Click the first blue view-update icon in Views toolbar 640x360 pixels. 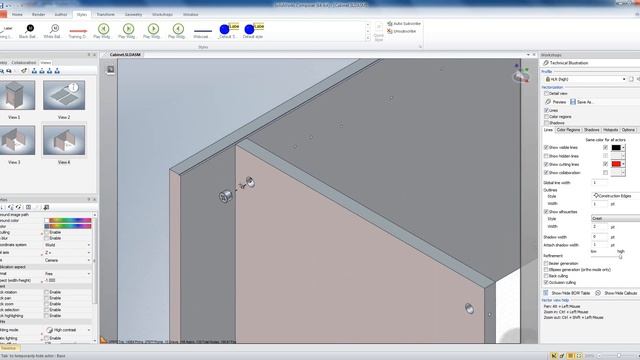[x=34, y=71]
